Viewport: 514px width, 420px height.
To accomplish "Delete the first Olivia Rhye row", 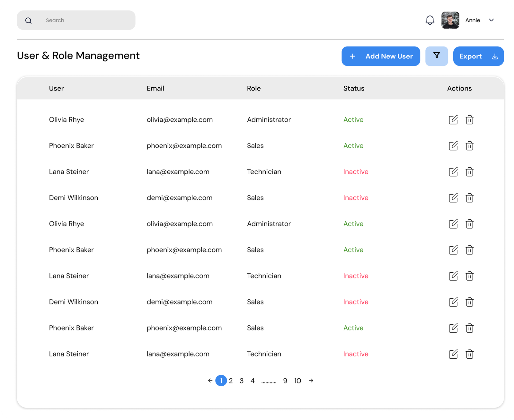I will point(470,120).
